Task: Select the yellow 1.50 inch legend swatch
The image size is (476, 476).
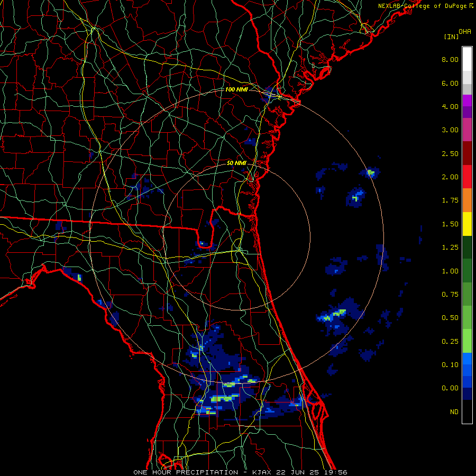Action: pos(467,224)
